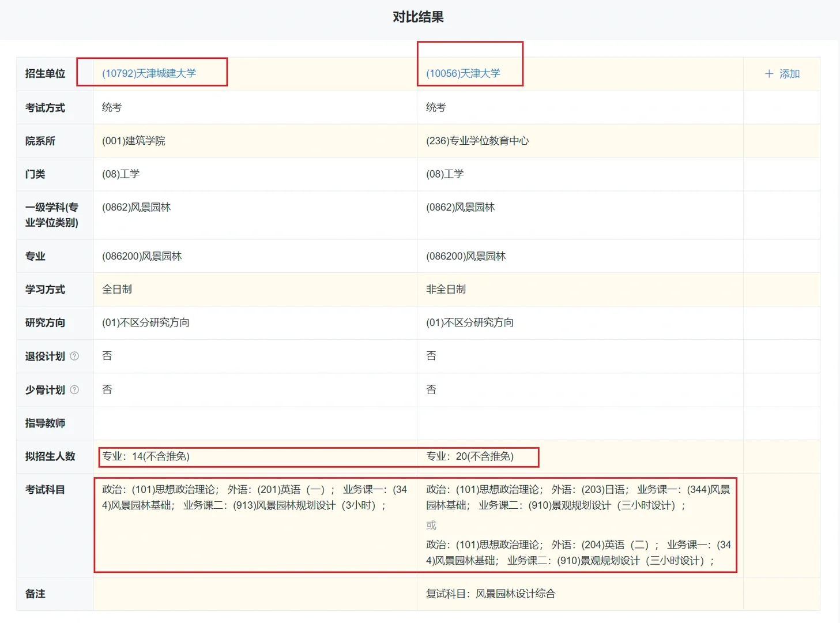
Task: Click the 否 cell under 退役计划
Action: 107,356
